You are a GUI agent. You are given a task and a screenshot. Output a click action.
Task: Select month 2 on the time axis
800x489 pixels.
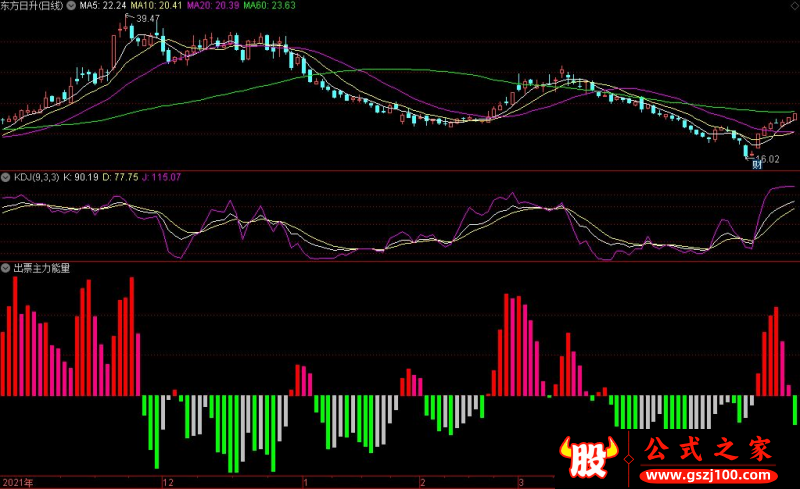pos(422,482)
